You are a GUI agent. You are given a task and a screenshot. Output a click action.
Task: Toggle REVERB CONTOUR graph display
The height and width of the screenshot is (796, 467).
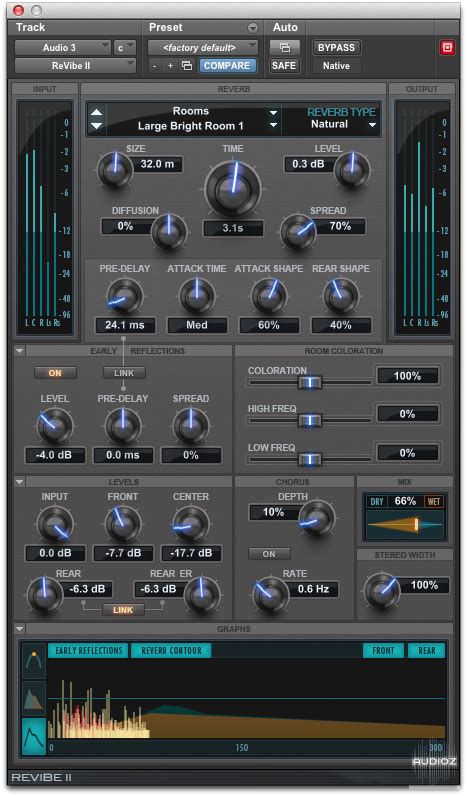point(171,650)
